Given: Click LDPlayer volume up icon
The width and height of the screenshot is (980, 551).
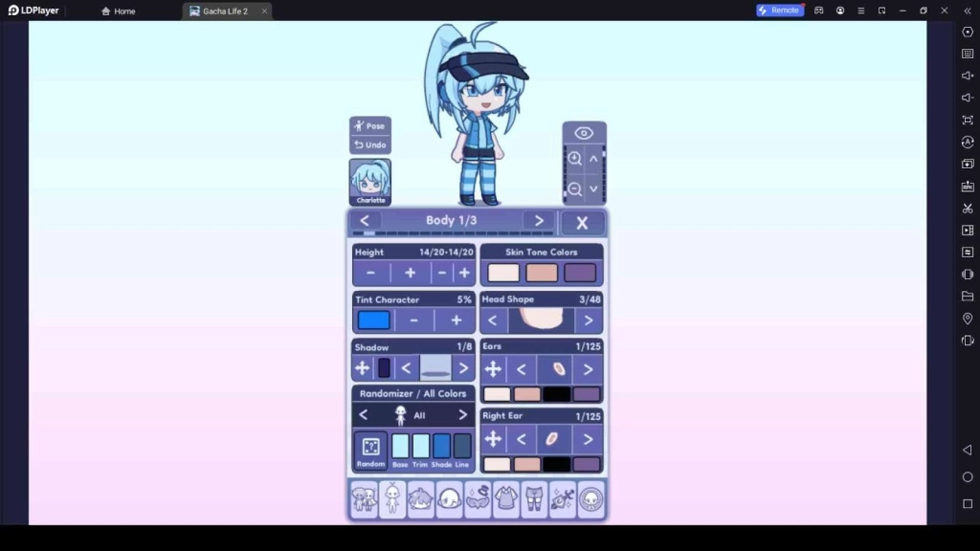Looking at the screenshot, I should (968, 76).
